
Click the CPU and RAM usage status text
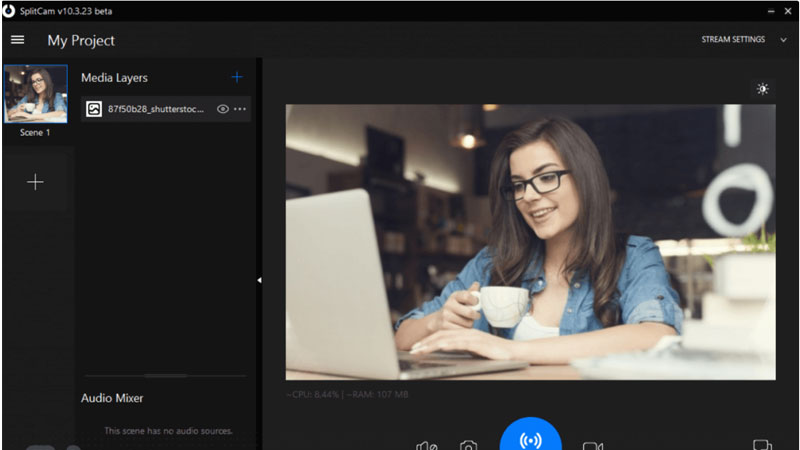coord(347,394)
